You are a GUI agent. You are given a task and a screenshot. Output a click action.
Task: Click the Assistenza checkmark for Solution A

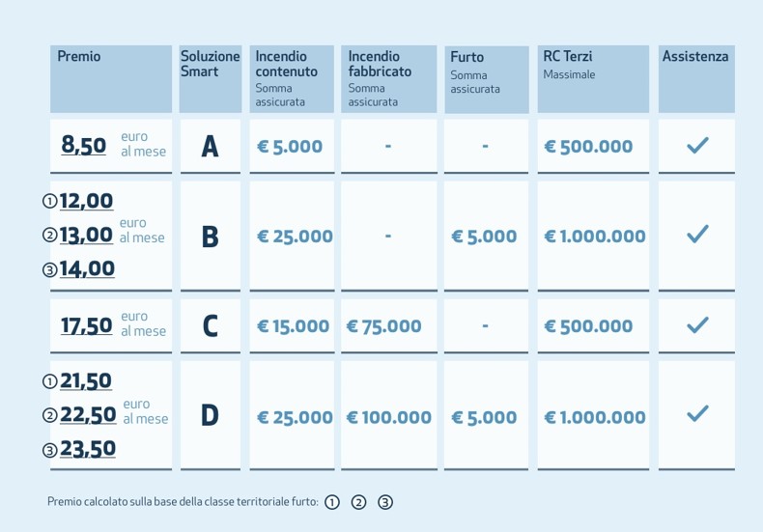[x=697, y=146]
